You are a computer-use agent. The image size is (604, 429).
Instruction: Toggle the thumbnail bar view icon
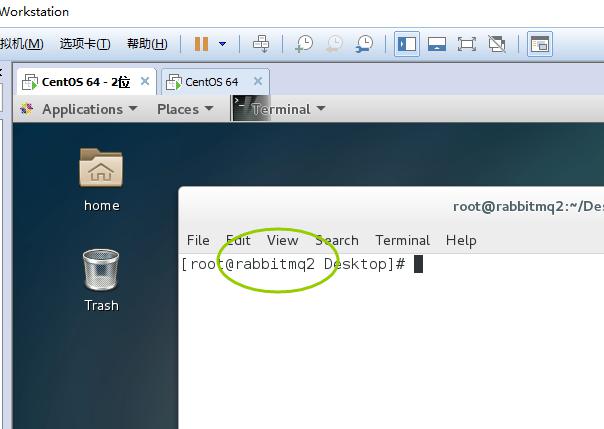(437, 44)
